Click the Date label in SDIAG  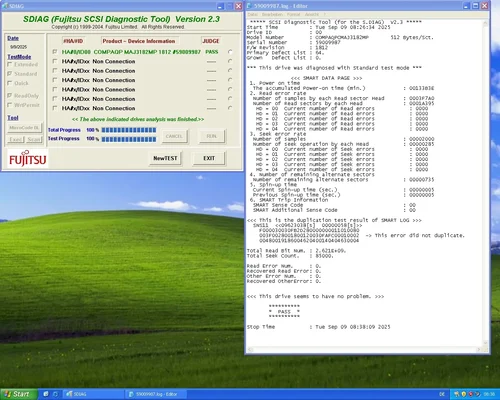point(13,38)
